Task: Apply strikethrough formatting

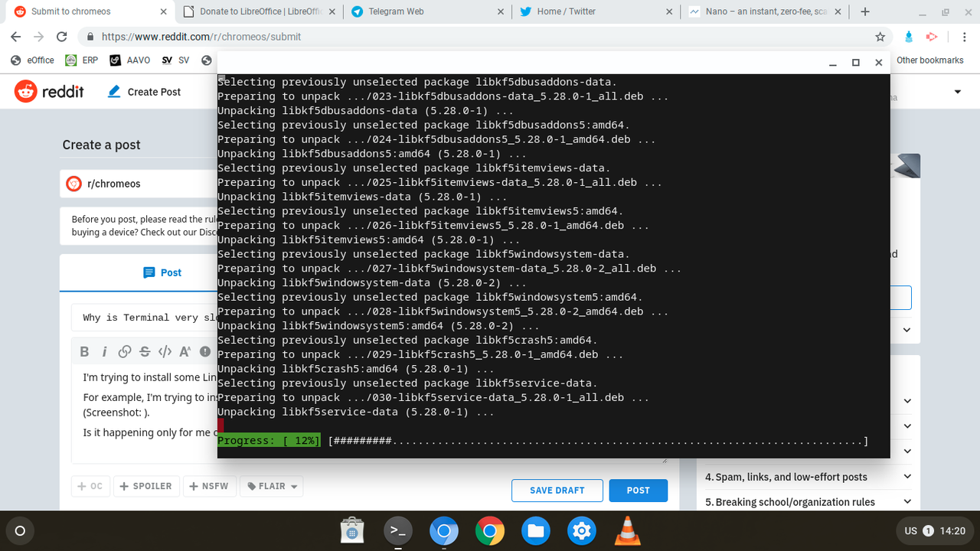Action: (x=144, y=351)
